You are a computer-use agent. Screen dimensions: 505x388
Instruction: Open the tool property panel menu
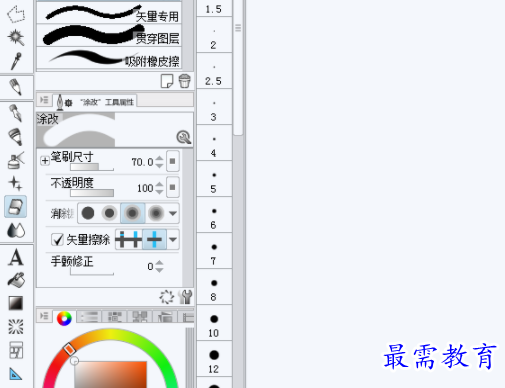point(44,100)
